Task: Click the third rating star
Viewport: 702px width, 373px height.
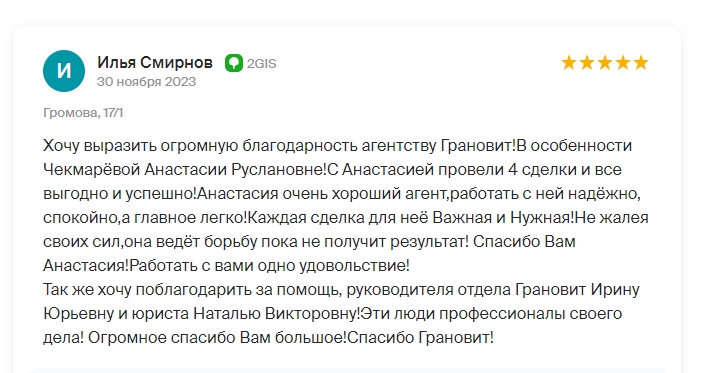Action: 605,63
